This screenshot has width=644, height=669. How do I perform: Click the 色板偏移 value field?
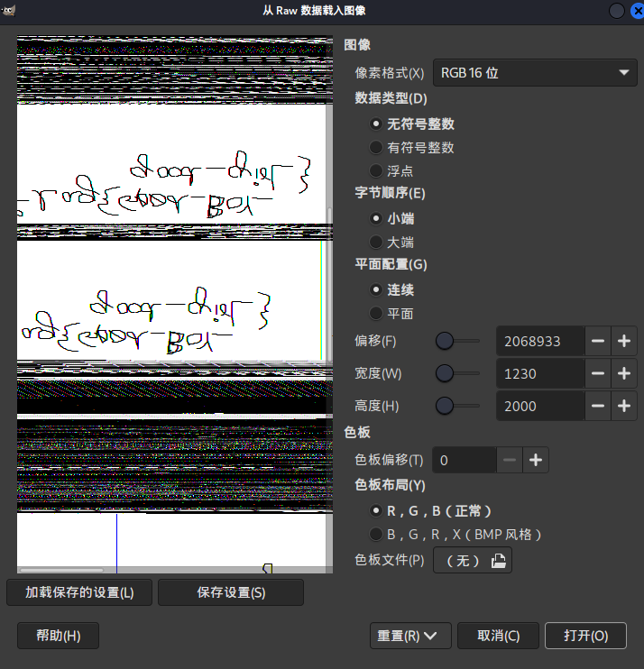coord(465,460)
